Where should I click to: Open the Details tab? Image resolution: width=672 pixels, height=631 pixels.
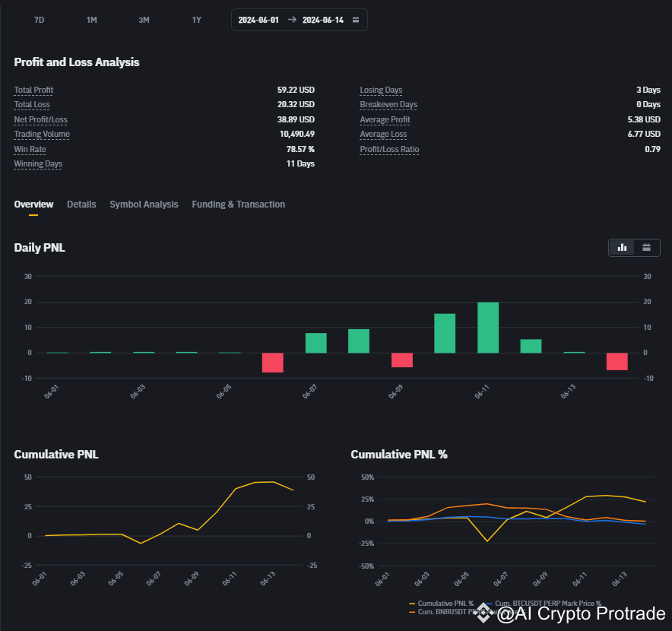tap(81, 204)
